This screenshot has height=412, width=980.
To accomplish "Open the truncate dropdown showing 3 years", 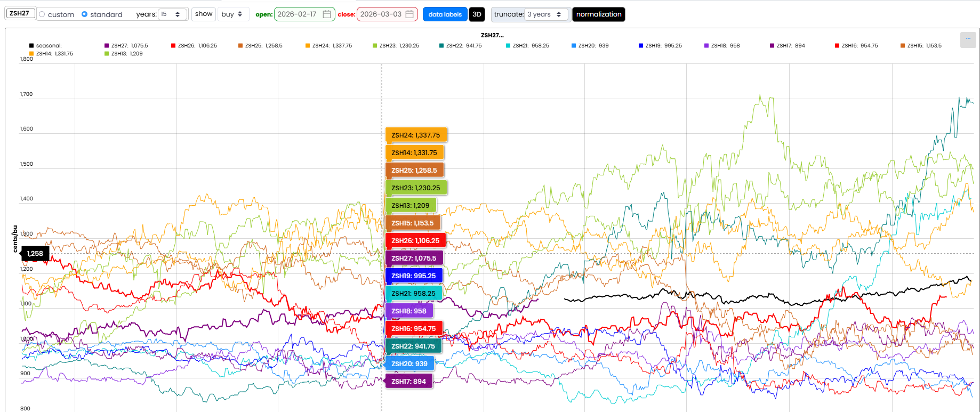I will click(x=546, y=14).
